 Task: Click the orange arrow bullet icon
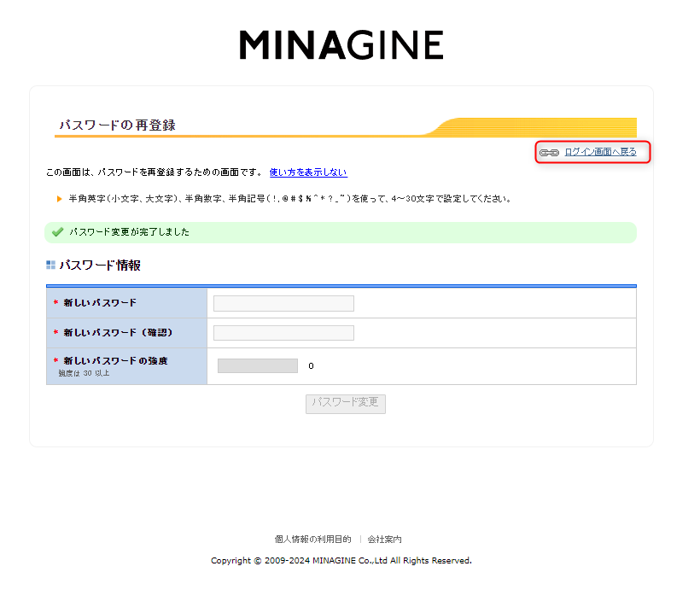(x=60, y=199)
